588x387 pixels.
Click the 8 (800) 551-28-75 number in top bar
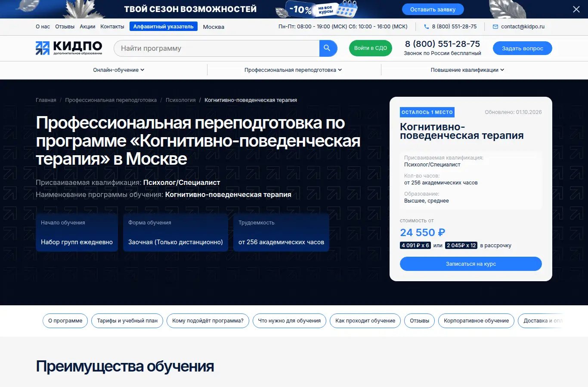455,27
